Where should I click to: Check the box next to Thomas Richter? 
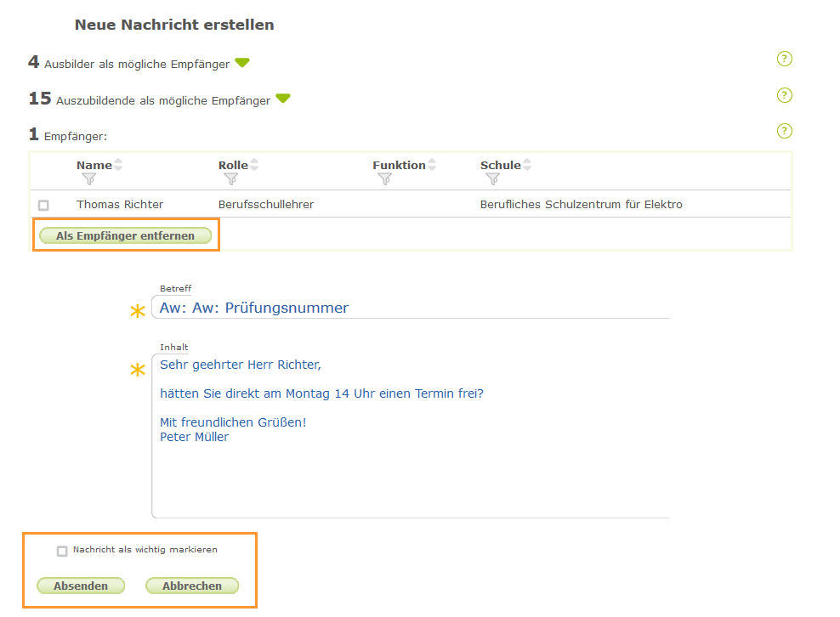click(x=43, y=204)
